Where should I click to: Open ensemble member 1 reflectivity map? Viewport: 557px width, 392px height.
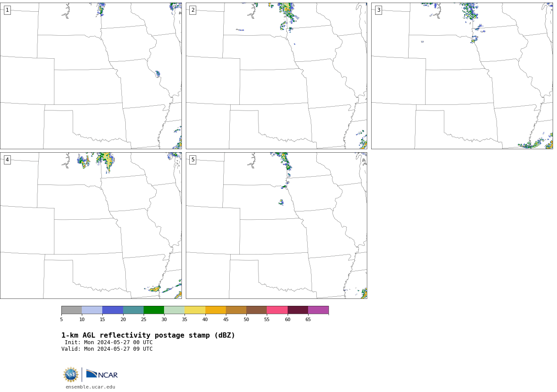coord(91,76)
